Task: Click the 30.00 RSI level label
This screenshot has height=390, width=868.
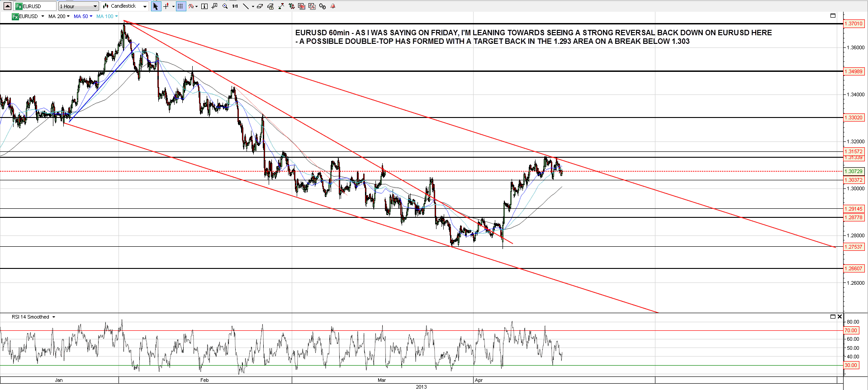Action: (851, 365)
